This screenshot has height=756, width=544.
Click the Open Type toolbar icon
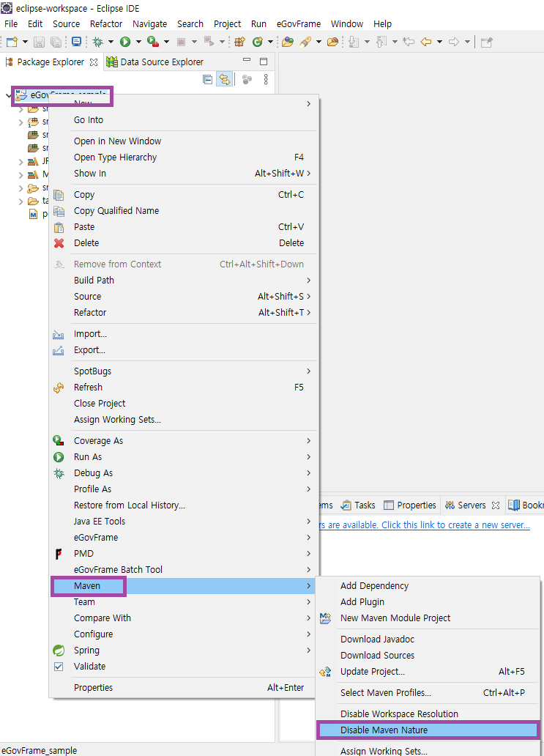288,42
